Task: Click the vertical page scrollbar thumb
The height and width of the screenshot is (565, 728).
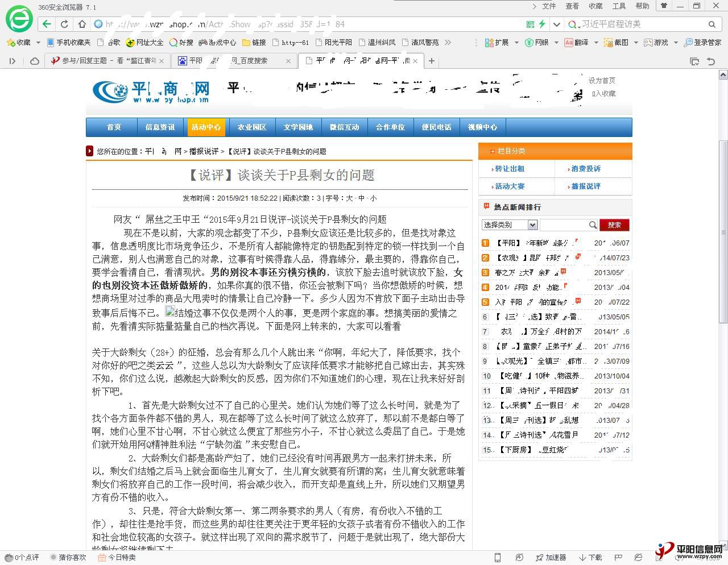Action: [x=723, y=232]
